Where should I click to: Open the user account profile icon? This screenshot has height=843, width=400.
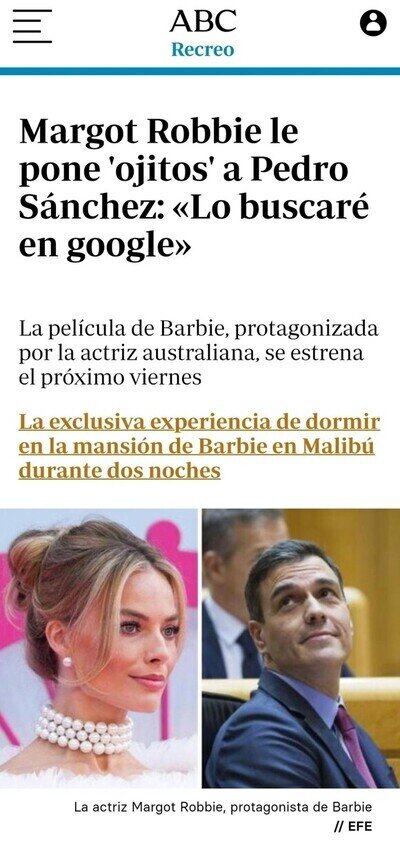[373, 23]
